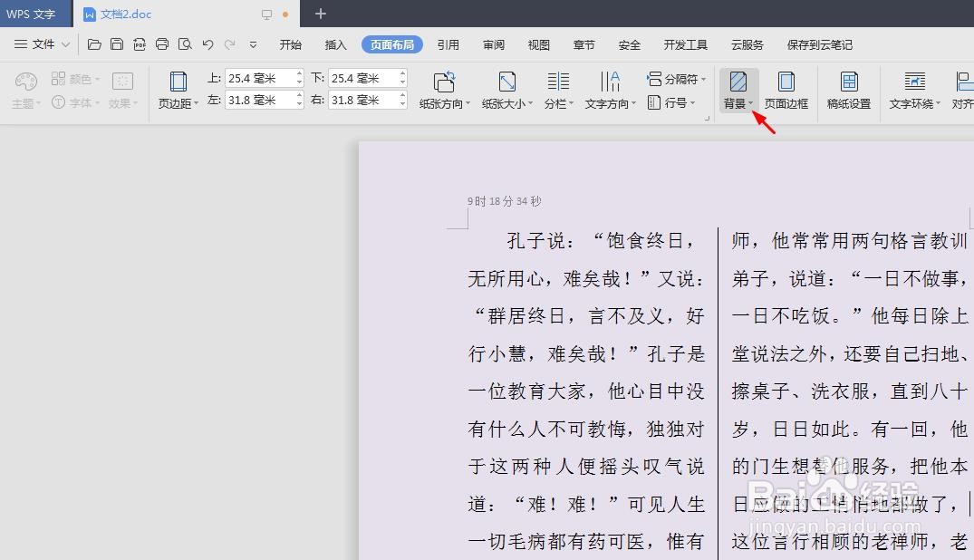974x560 pixels.
Task: Decrease left margin with down stepper
Action: pyautogui.click(x=299, y=104)
